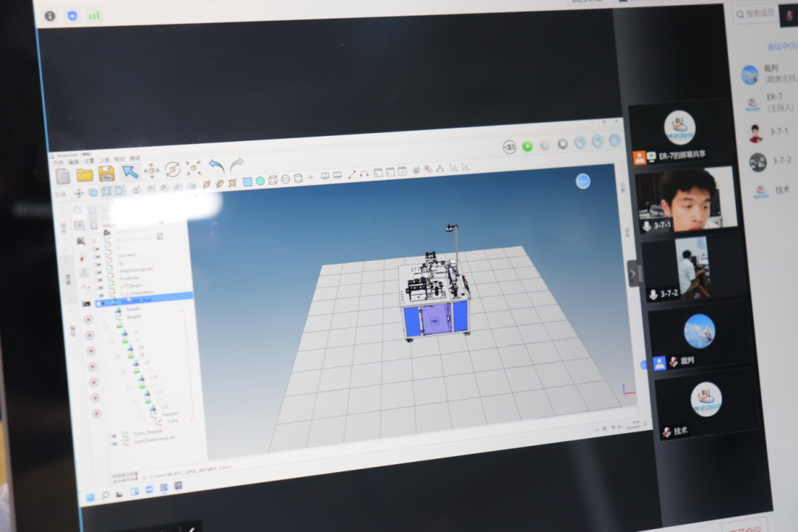
Task: Stop the simulation with the square button
Action: click(x=562, y=144)
